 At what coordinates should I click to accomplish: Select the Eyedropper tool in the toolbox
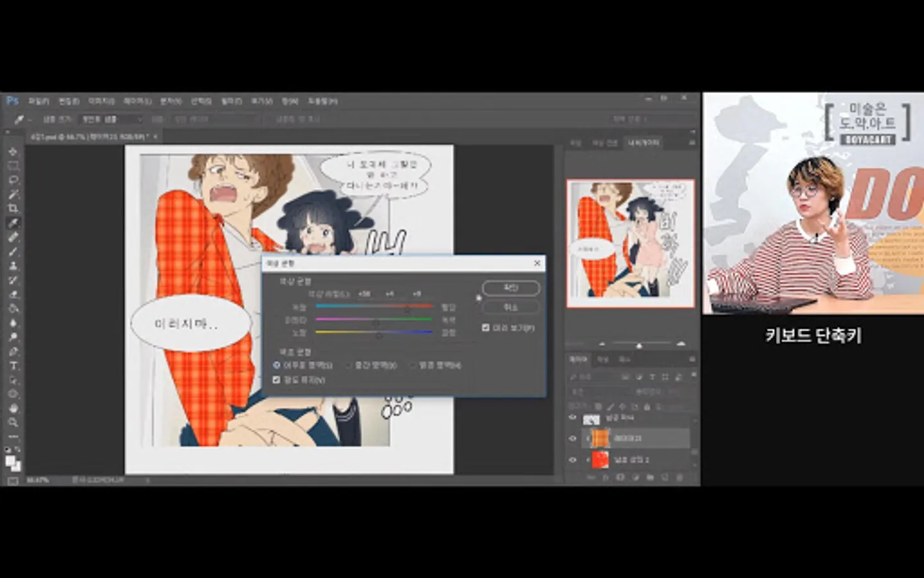pyautogui.click(x=13, y=223)
